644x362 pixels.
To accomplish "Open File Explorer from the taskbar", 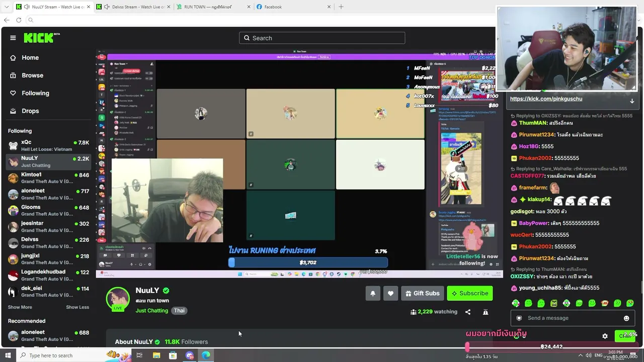I will (x=156, y=355).
